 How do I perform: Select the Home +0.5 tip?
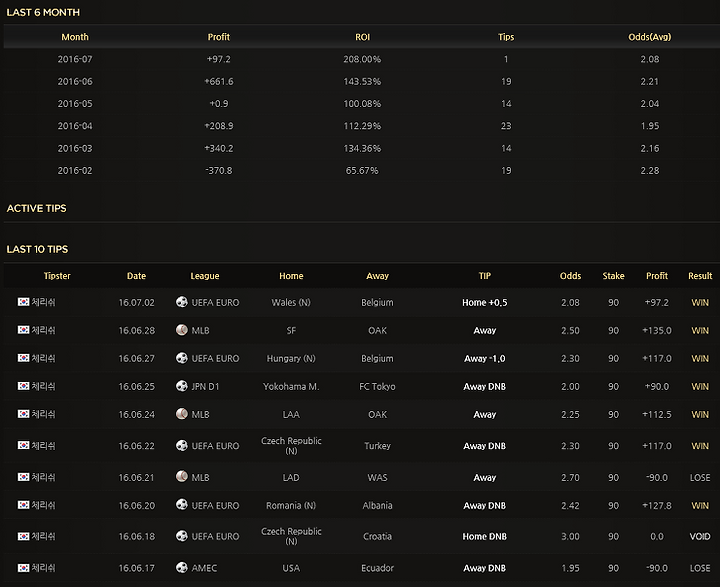[484, 302]
